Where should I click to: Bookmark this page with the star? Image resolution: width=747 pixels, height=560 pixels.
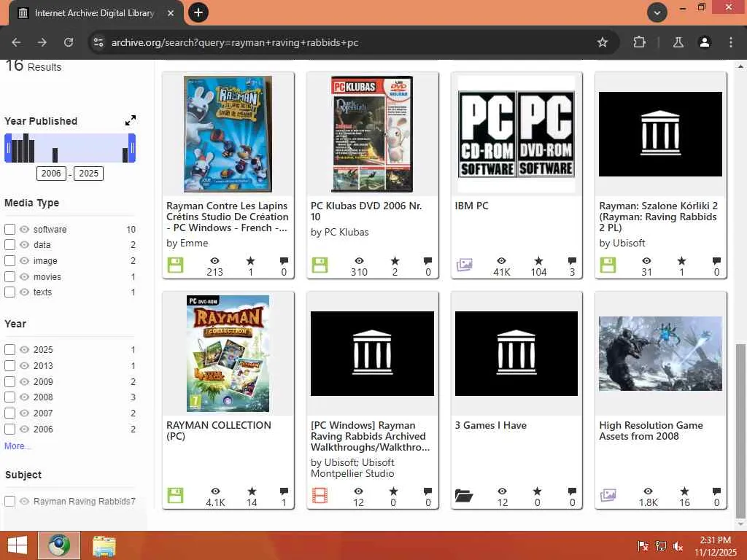[x=602, y=42]
